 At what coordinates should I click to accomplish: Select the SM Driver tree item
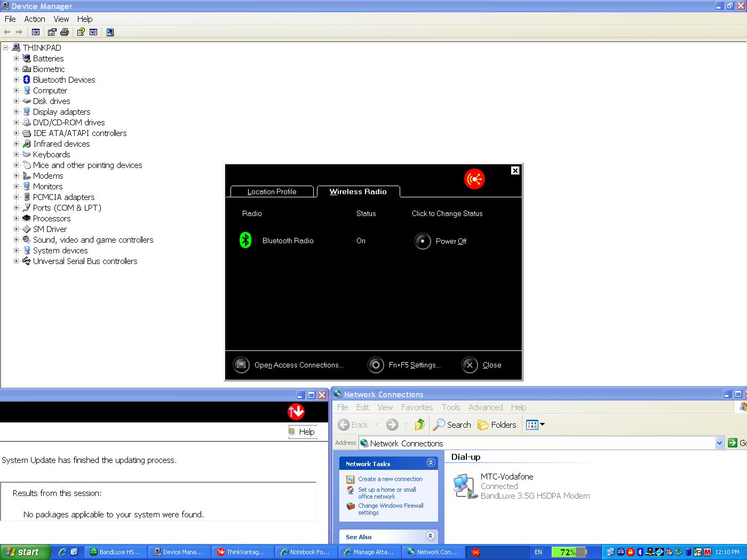tap(50, 229)
